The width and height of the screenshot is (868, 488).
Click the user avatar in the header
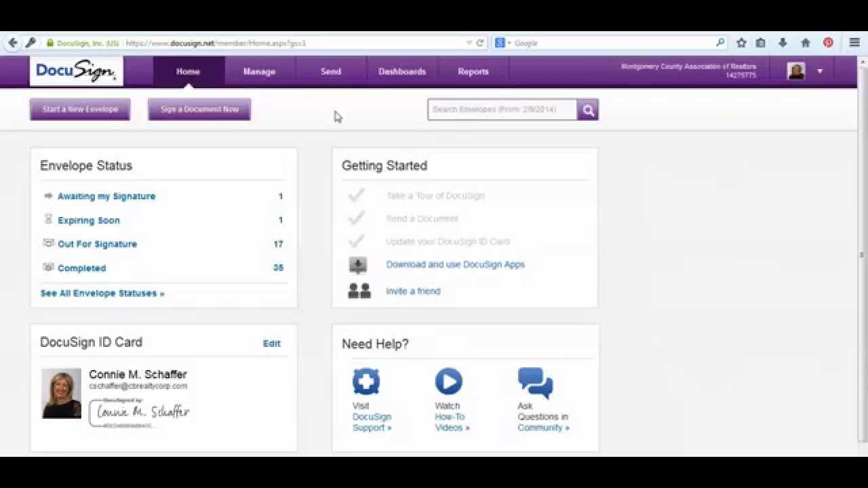pyautogui.click(x=796, y=70)
